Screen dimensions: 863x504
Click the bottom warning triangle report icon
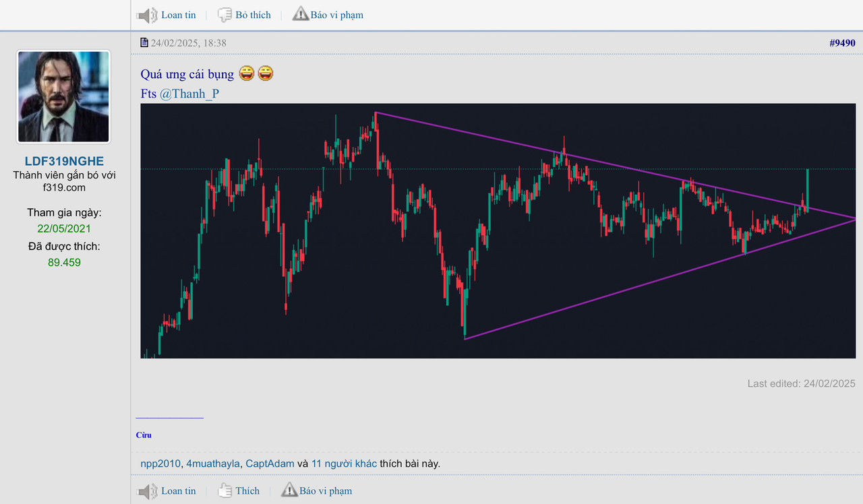289,489
